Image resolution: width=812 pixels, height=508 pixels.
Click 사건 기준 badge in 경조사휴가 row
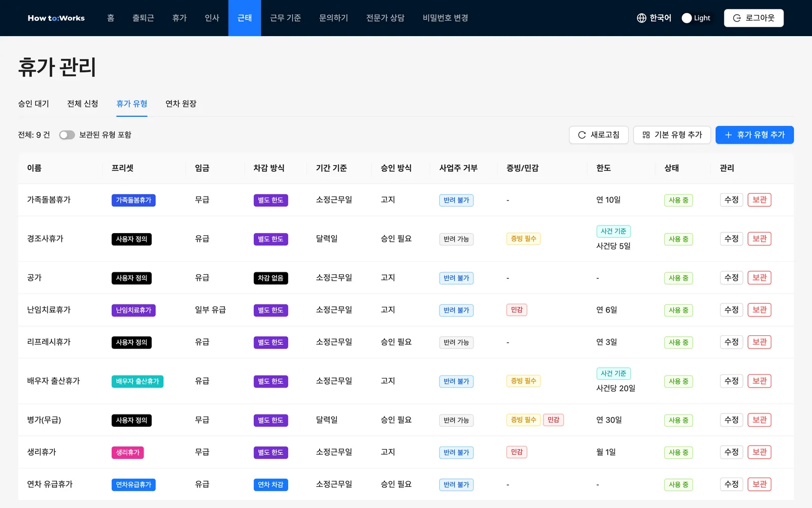(614, 231)
